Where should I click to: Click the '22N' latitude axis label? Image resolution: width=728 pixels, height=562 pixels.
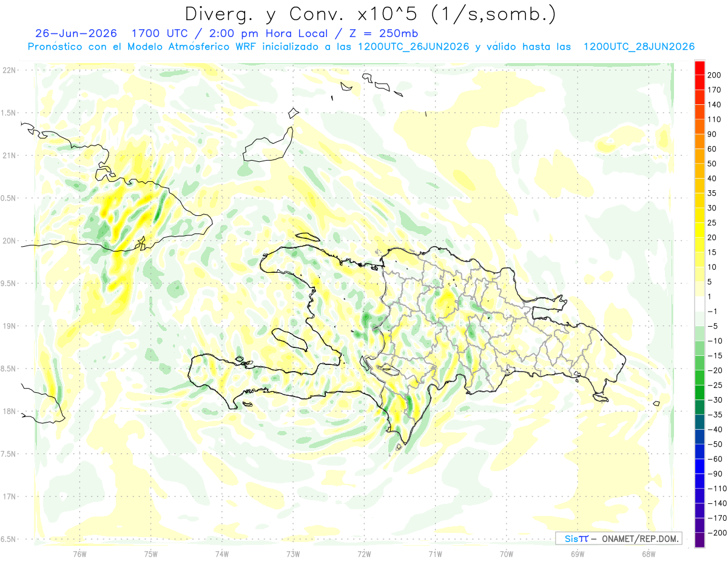[x=8, y=70]
